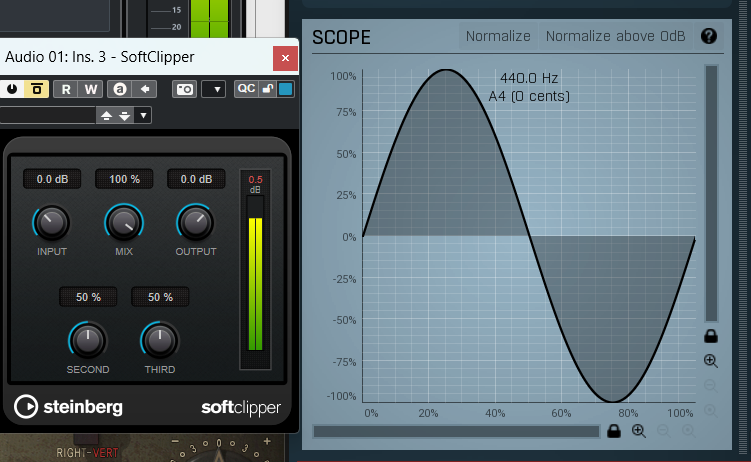Click the MIX knob on SoftClipper
Screen dimensions: 751x462
pos(124,223)
